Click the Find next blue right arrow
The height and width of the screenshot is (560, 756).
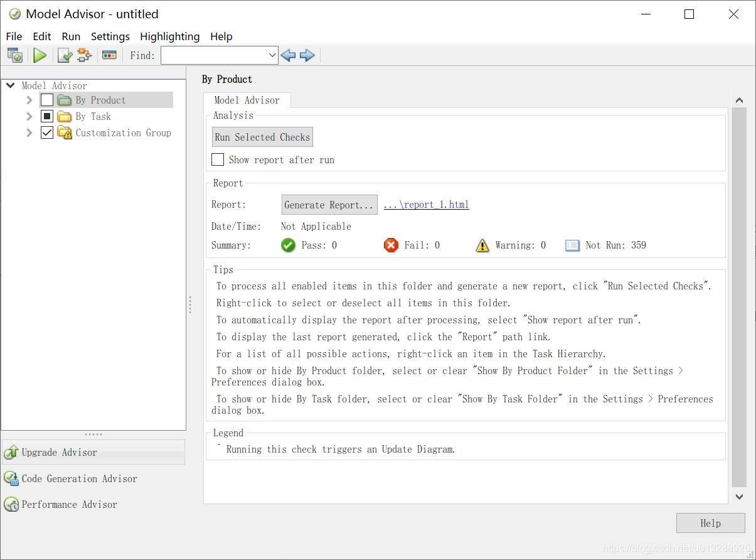pyautogui.click(x=307, y=55)
